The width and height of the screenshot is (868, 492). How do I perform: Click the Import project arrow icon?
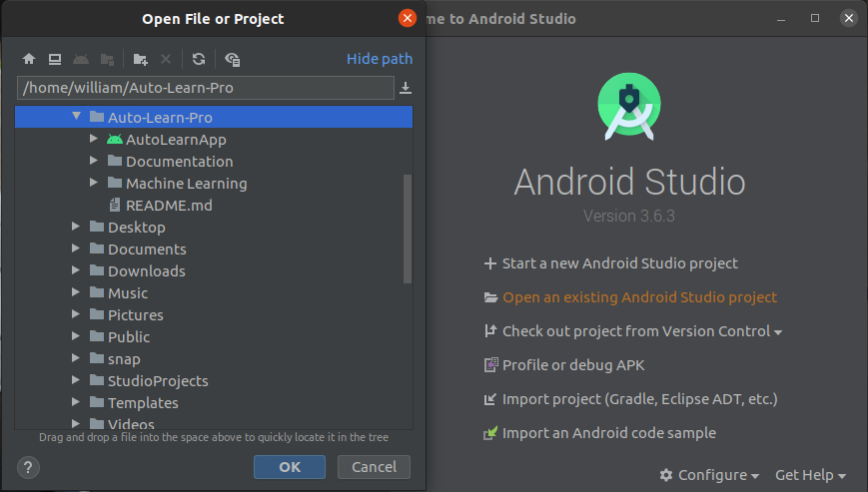click(489, 399)
